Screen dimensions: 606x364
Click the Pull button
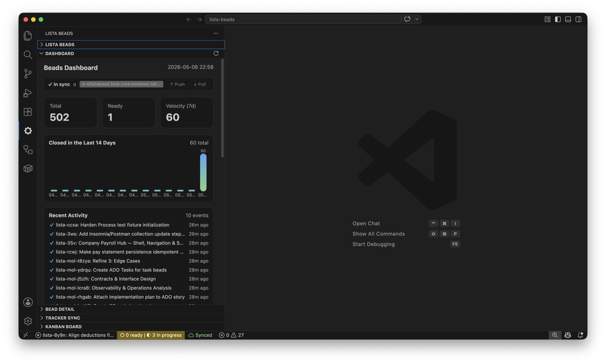coord(199,84)
